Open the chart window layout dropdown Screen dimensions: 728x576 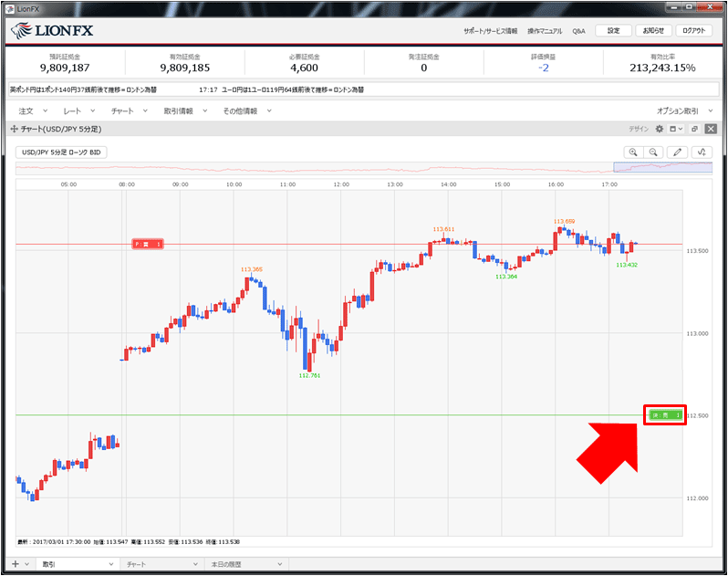point(675,129)
